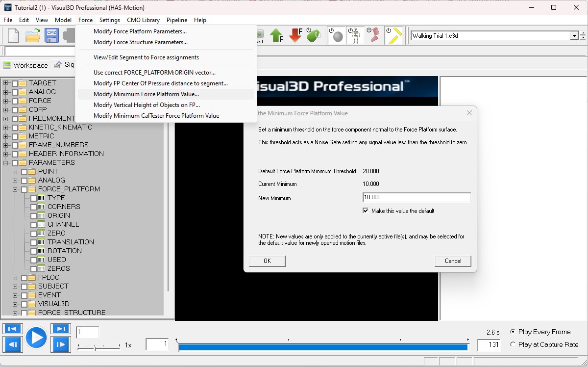Image resolution: width=588 pixels, height=367 pixels.
Task: Select the Play at Capture Rate option
Action: click(513, 344)
